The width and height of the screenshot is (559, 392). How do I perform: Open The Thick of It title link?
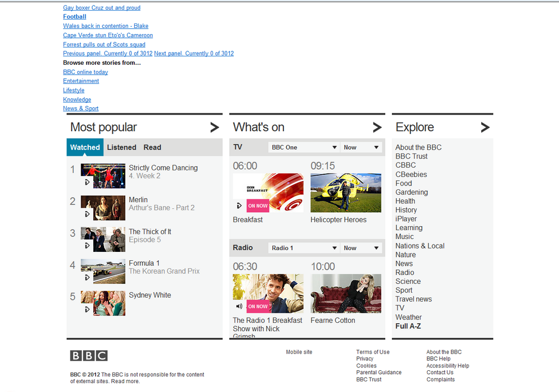[150, 232]
